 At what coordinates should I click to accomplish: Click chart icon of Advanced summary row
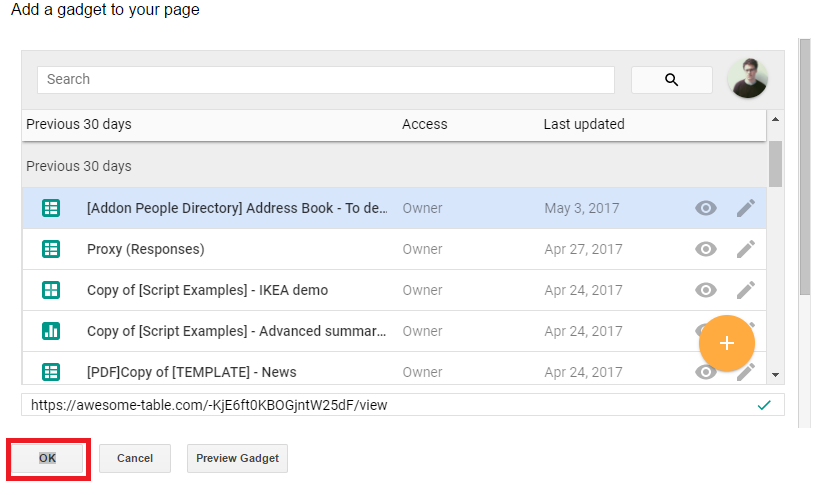(x=51, y=331)
